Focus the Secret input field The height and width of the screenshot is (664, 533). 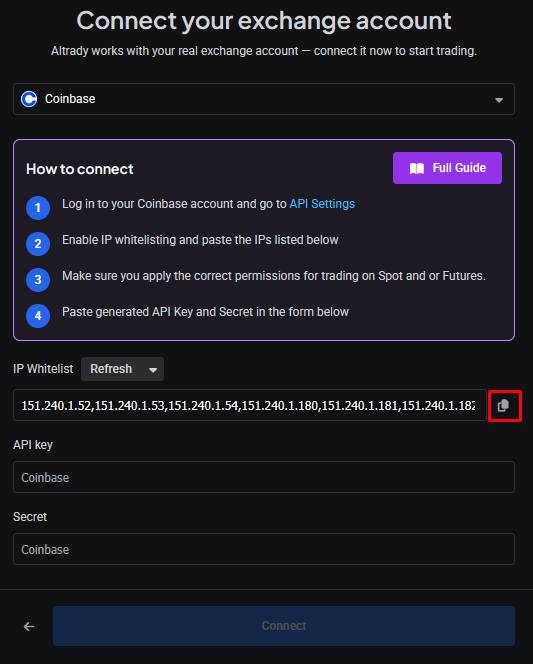point(264,549)
